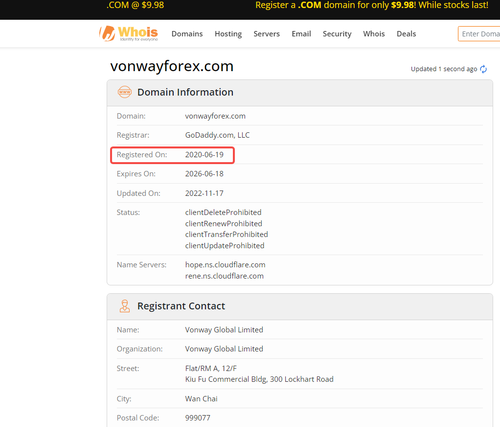This screenshot has height=427, width=500.
Task: Click the Updated 1 second ago text
Action: click(x=444, y=69)
